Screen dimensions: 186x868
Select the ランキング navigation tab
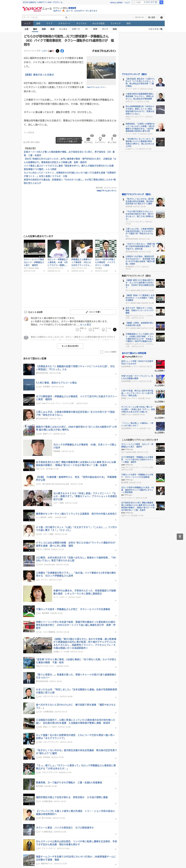point(115,24)
